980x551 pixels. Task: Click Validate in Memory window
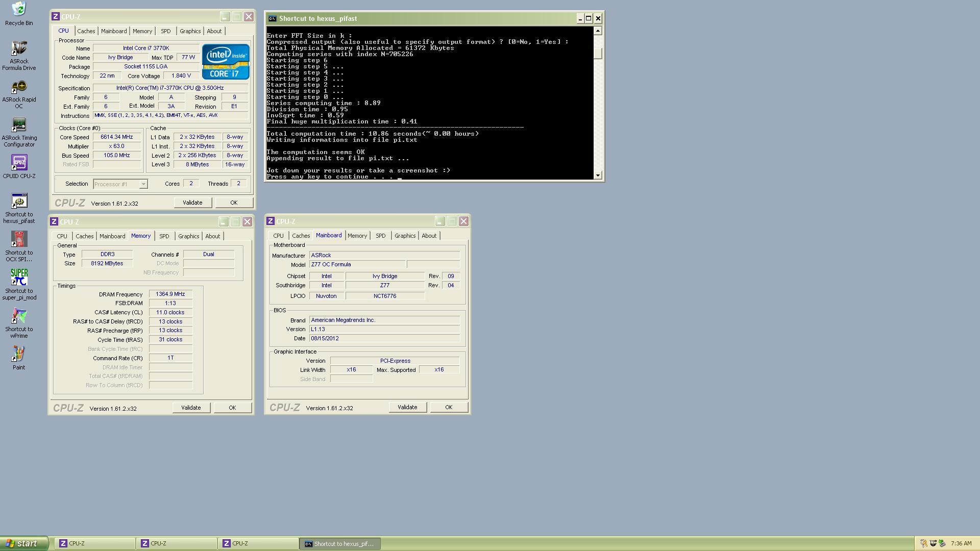(191, 408)
